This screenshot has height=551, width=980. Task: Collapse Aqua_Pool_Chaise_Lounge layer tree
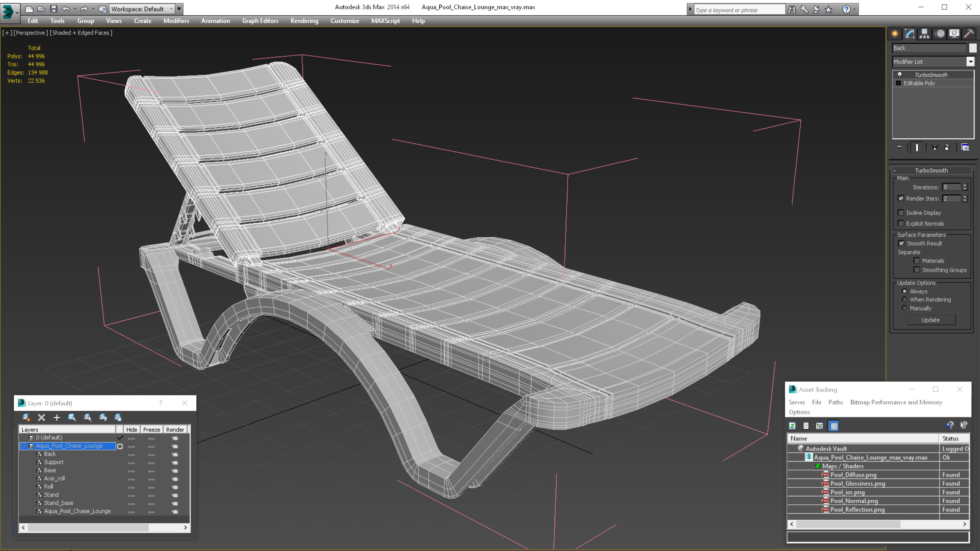[23, 446]
